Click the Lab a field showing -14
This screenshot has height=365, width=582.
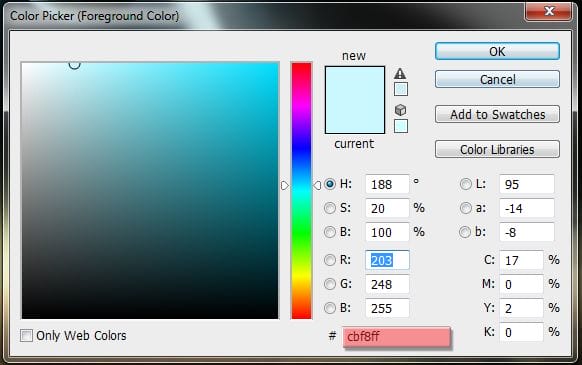point(527,208)
